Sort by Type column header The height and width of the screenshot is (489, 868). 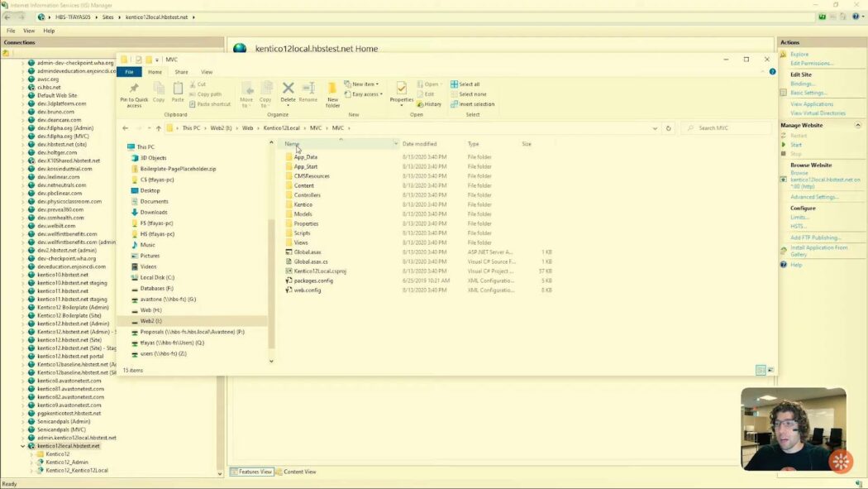click(x=474, y=144)
